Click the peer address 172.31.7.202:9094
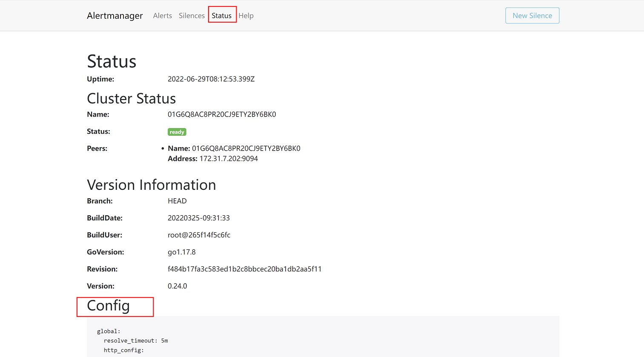 (229, 159)
